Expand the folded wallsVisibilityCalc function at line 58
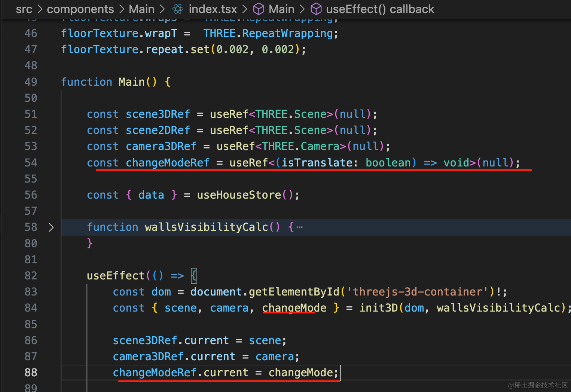 [x=51, y=227]
